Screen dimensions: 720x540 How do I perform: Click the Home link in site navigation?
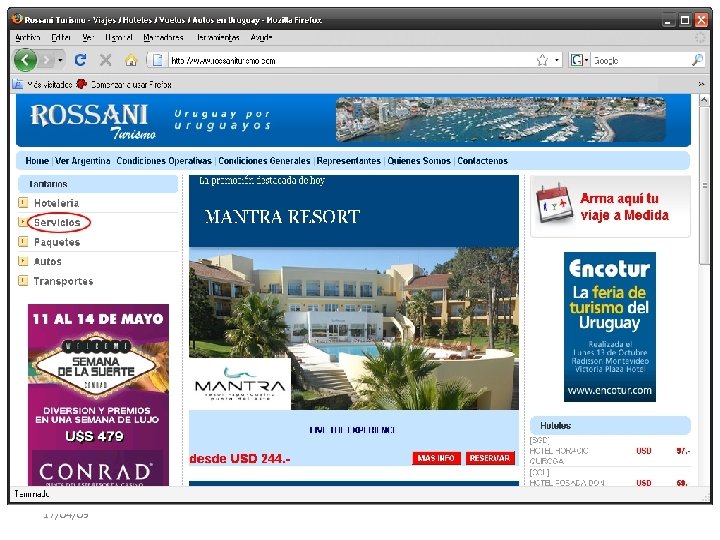(37, 161)
